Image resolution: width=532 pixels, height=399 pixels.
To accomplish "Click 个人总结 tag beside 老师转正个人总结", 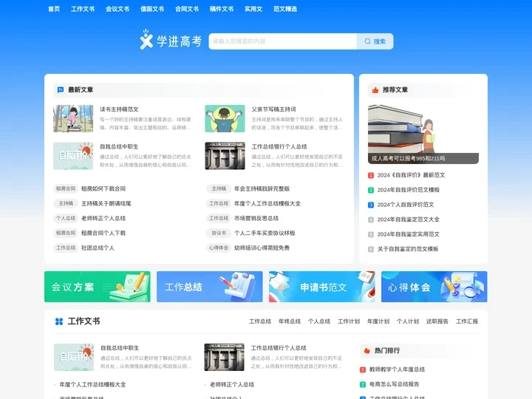I will click(x=66, y=218).
